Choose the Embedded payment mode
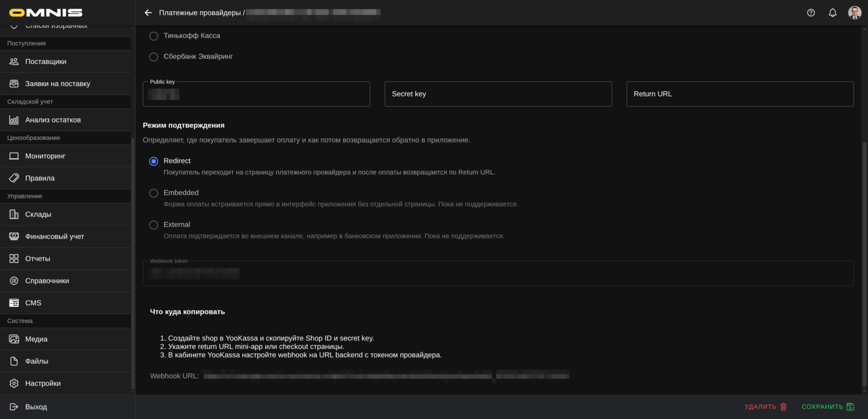The width and height of the screenshot is (868, 419). pos(154,192)
